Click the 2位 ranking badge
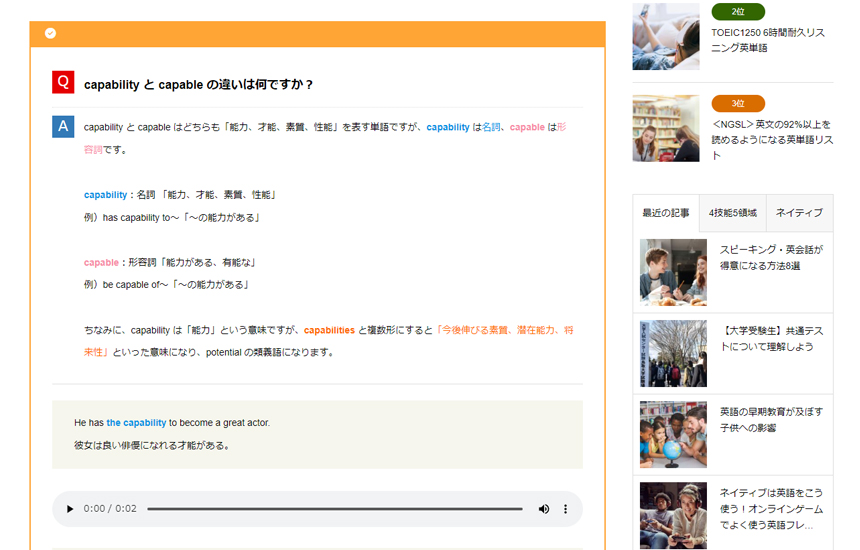Screen dimensions: 860x550 (738, 12)
